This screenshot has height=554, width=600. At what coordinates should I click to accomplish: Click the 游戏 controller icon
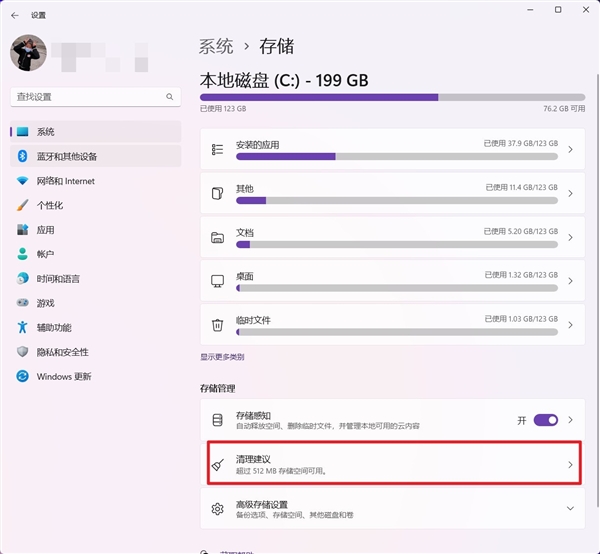tap(23, 303)
